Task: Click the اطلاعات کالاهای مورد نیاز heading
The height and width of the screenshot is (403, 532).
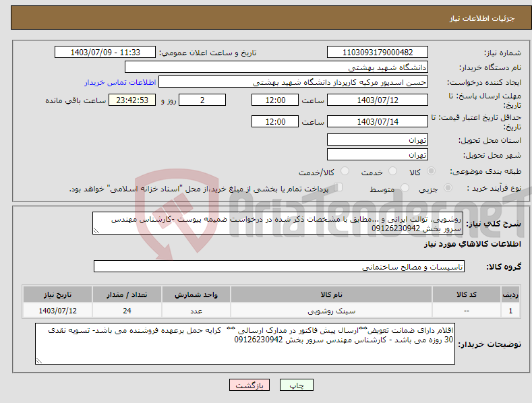Action: point(472,244)
